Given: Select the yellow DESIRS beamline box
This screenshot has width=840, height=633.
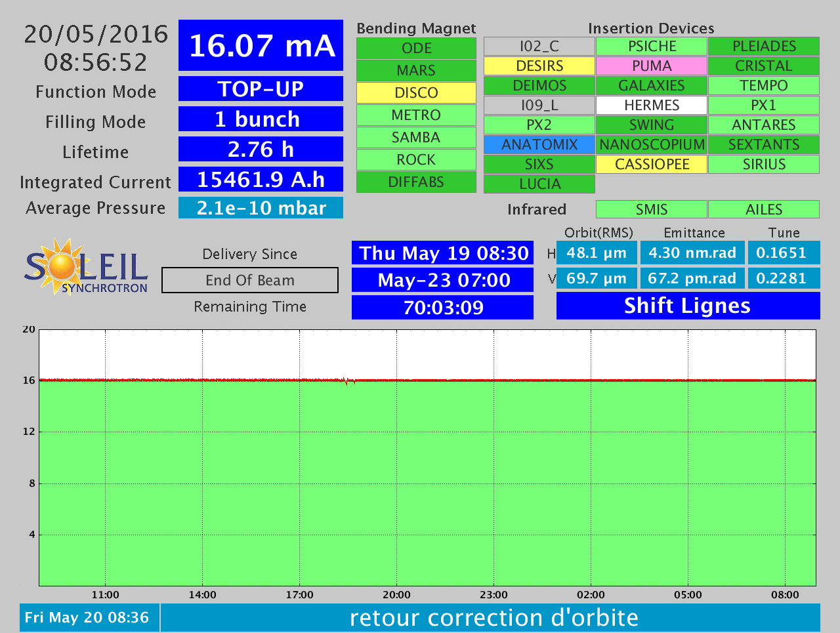Looking at the screenshot, I should [539, 66].
